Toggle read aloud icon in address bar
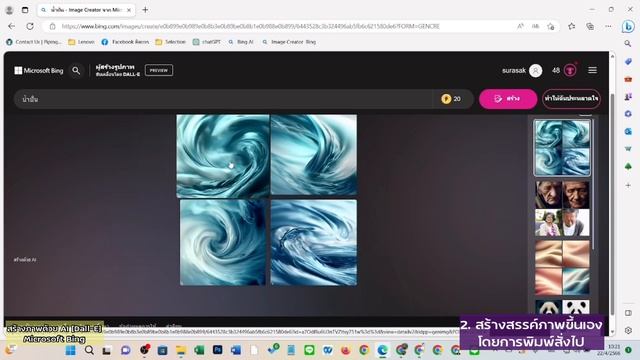 [520, 26]
